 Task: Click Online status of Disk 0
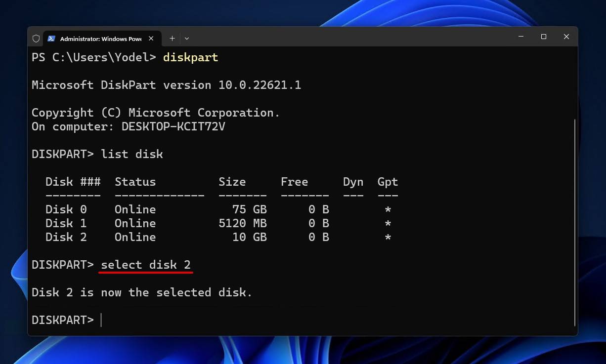point(135,209)
